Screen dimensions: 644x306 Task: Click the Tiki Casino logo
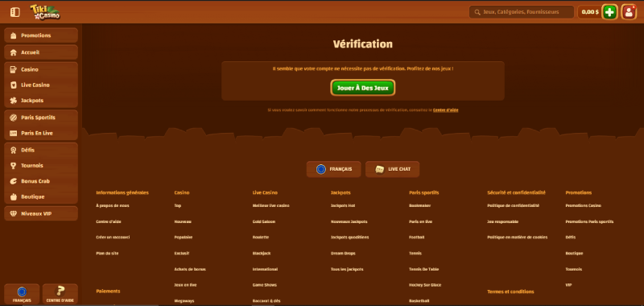point(45,12)
